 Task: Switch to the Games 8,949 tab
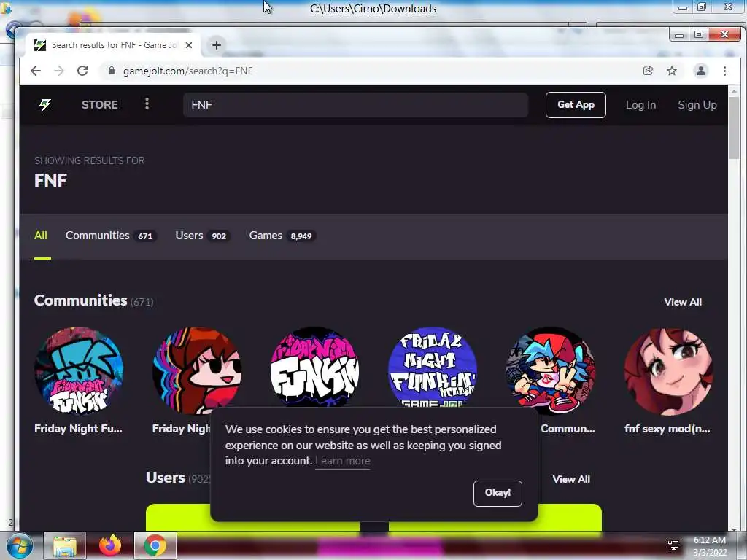pos(282,236)
